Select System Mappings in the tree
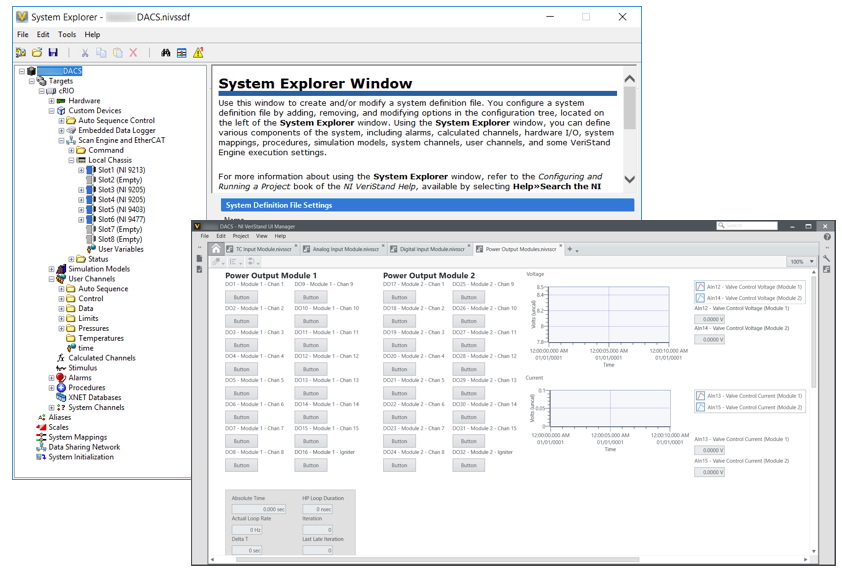 [78, 437]
